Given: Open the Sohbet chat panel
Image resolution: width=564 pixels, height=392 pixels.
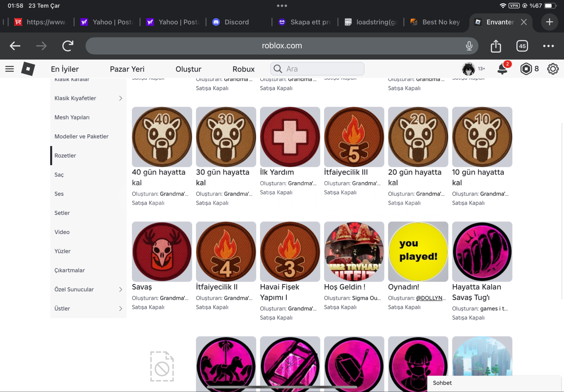Looking at the screenshot, I should tap(494, 383).
